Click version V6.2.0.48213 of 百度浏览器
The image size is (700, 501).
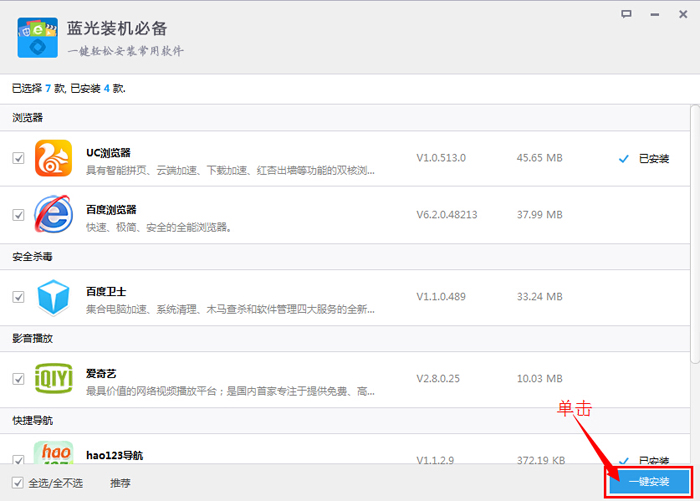coord(447,215)
